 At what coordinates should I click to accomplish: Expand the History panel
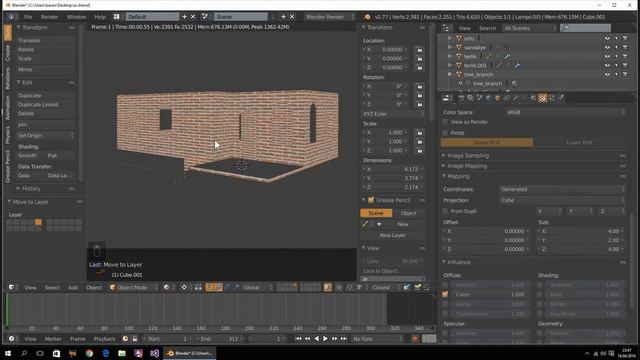(x=18, y=189)
